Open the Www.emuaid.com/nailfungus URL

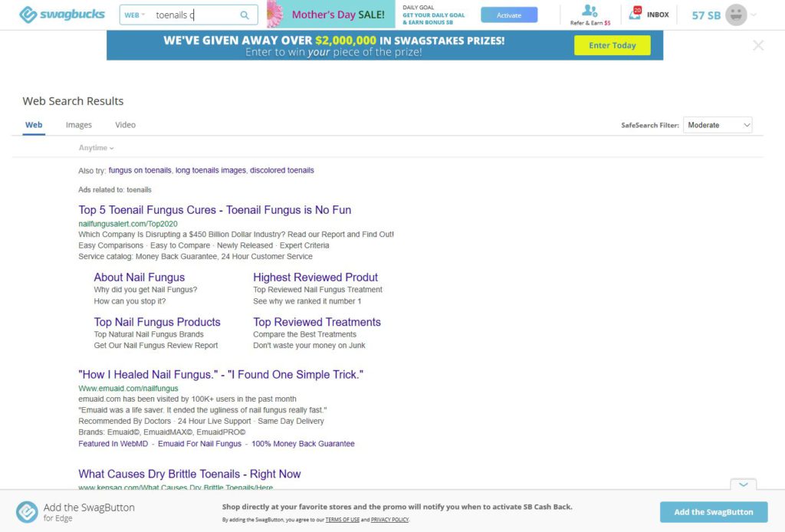(128, 389)
